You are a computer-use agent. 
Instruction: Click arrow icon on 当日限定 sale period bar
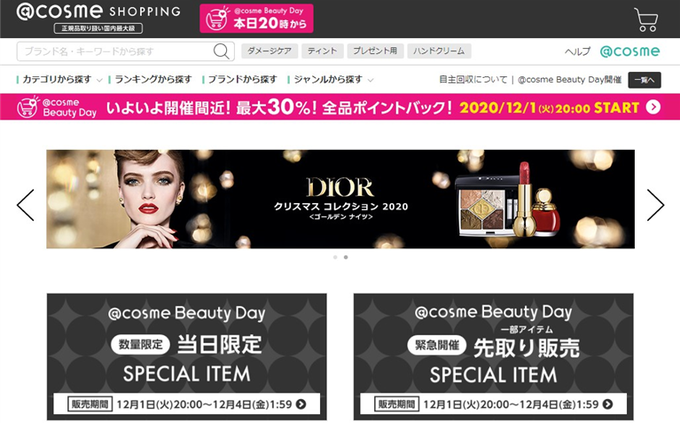(301, 404)
